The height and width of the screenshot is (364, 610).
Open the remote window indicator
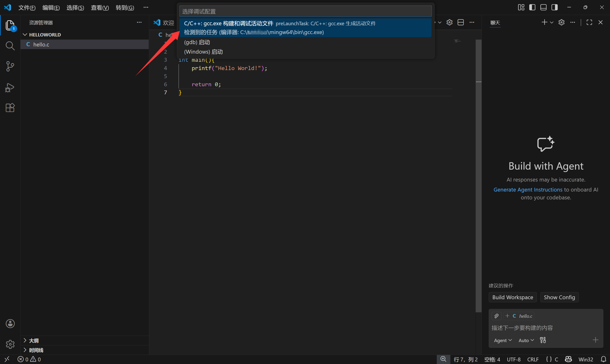pyautogui.click(x=7, y=359)
